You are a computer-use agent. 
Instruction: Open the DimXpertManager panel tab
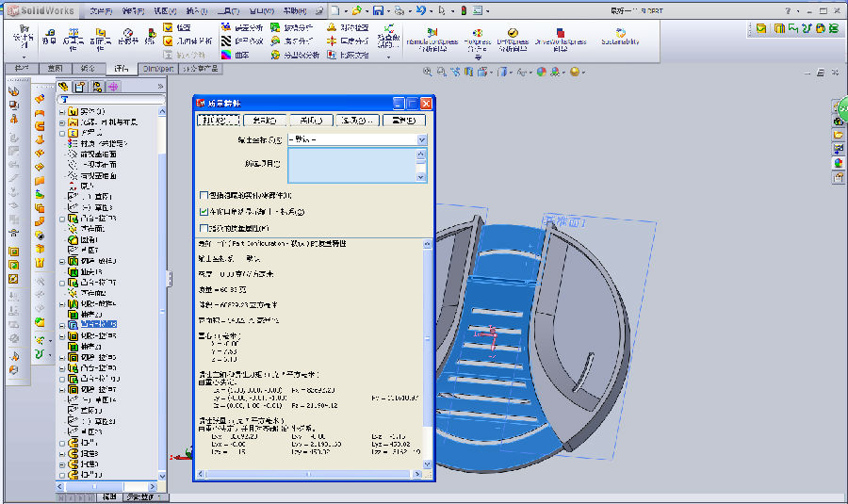pos(112,87)
